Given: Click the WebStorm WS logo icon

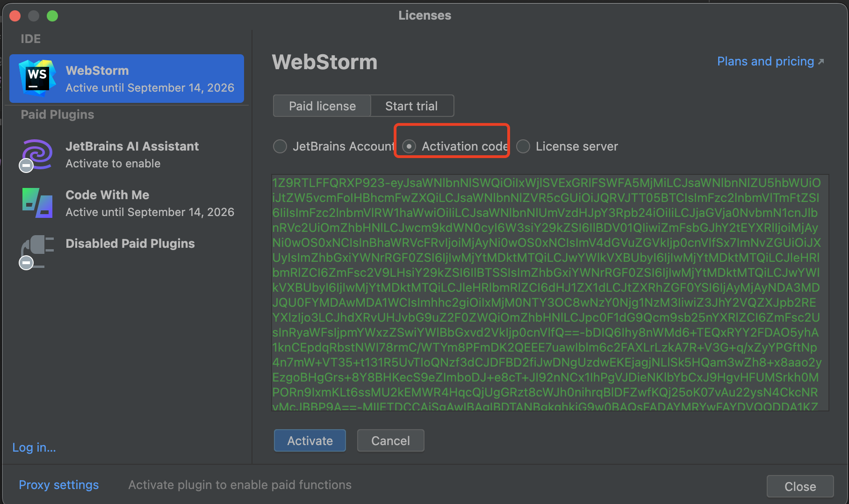Looking at the screenshot, I should (x=37, y=78).
